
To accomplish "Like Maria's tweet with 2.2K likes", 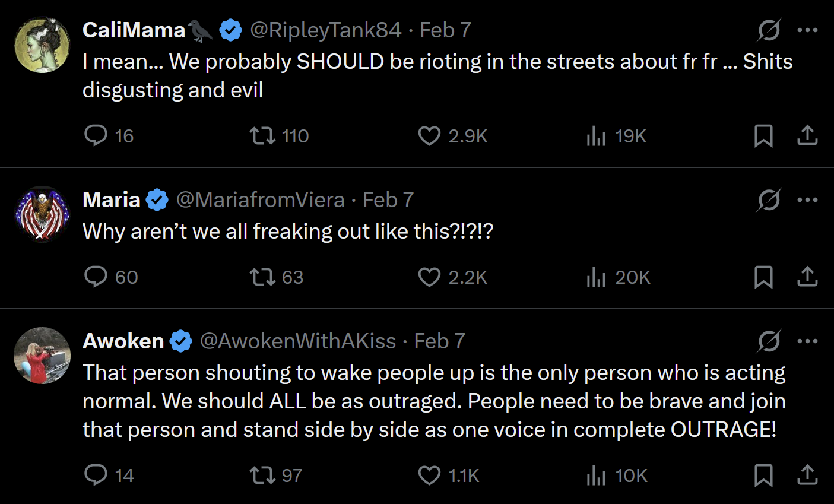I will (x=429, y=277).
